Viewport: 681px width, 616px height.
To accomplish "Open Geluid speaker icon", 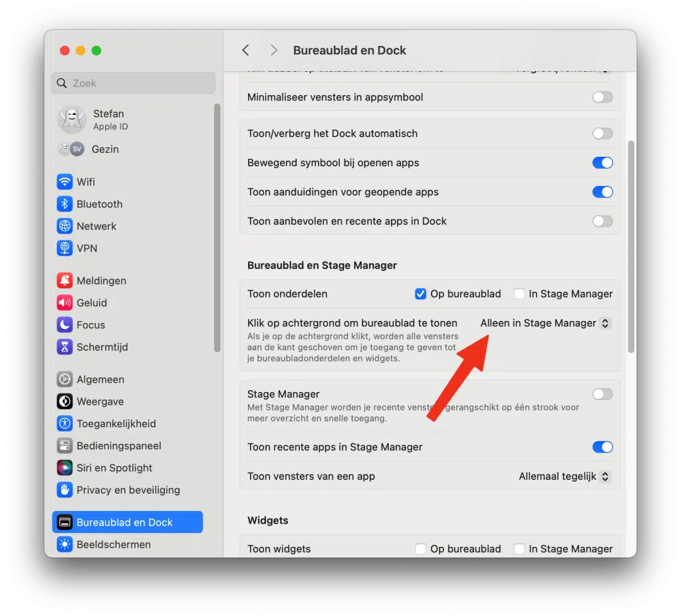I will pyautogui.click(x=65, y=303).
